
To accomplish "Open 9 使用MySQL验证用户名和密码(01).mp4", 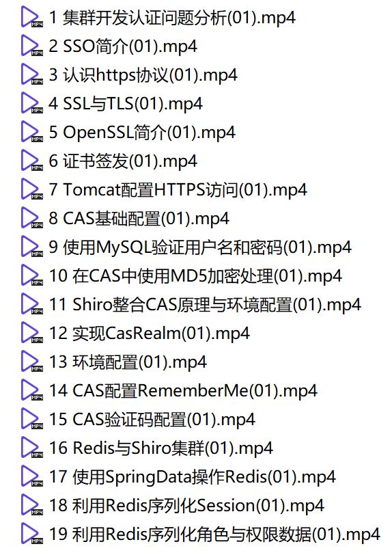I will [x=200, y=247].
